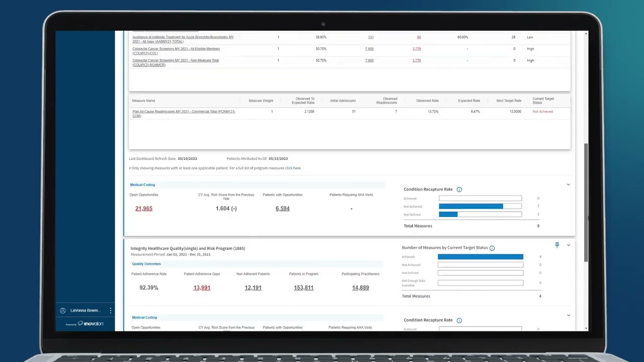Open the 153,811 Patients in Program link

(x=303, y=288)
